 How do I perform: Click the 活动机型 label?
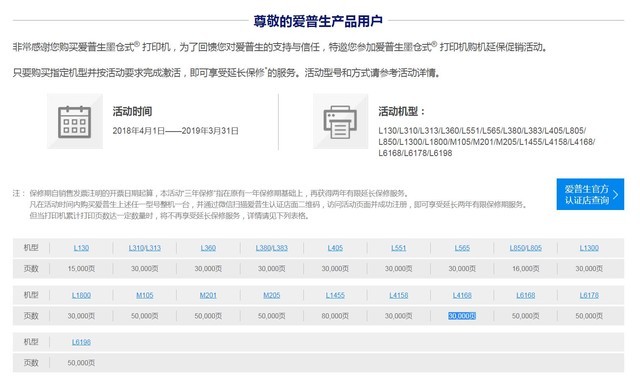coord(402,111)
